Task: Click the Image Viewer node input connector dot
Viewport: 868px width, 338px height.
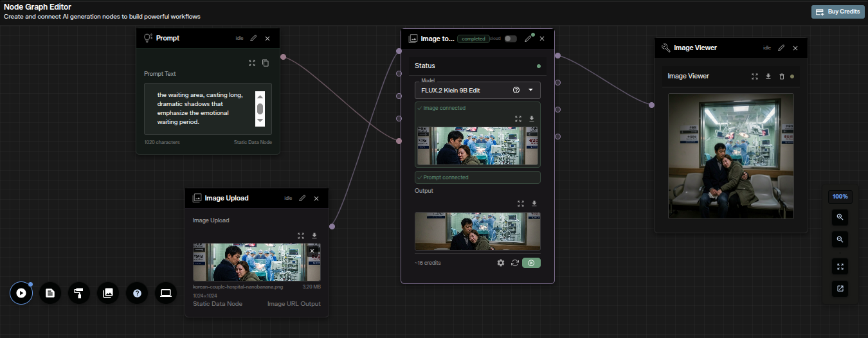Action: click(x=652, y=105)
